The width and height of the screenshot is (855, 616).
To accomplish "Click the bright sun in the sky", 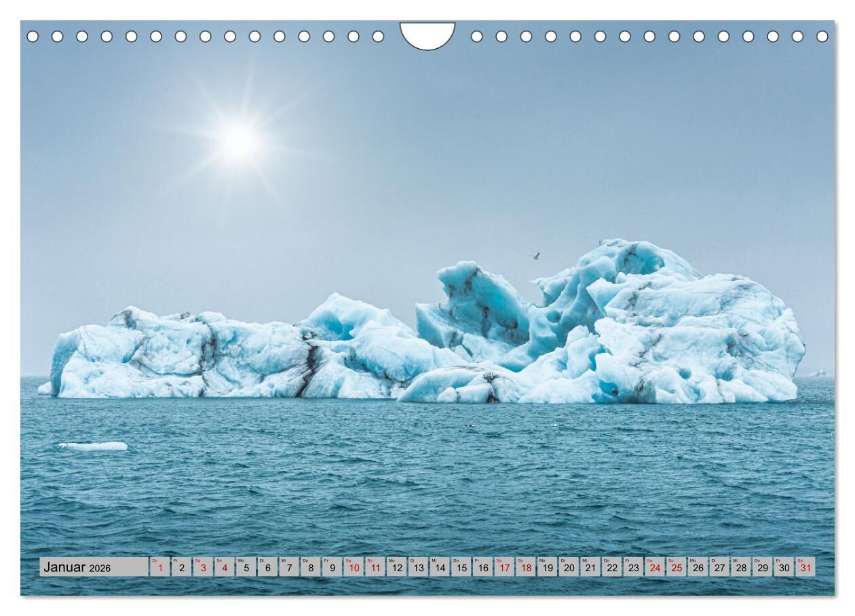I will click(x=238, y=142).
